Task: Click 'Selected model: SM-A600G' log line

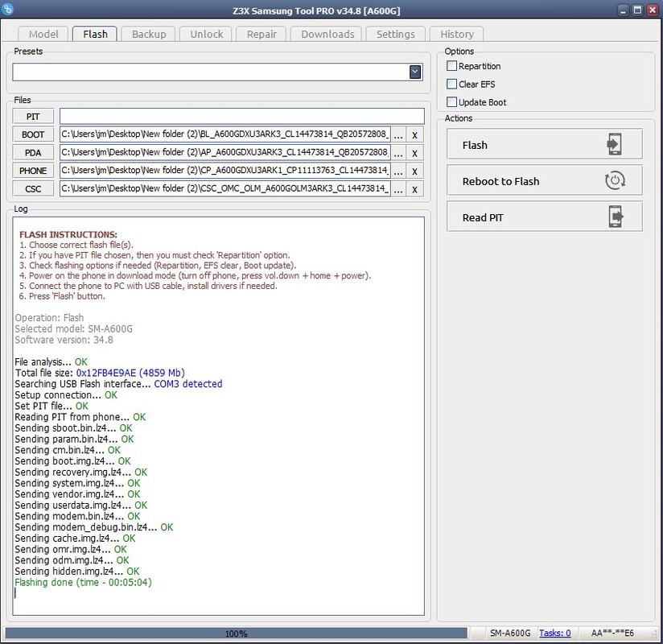Action: click(73, 328)
